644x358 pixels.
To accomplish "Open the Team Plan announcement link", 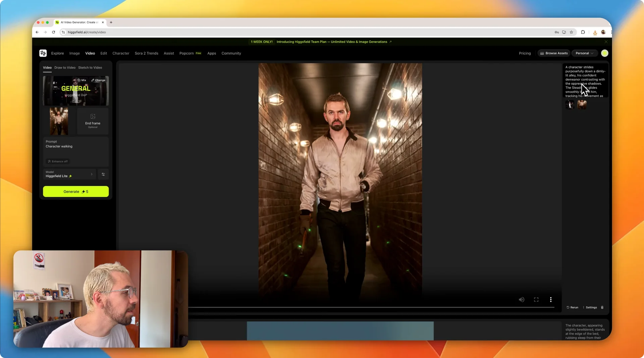I will click(334, 42).
